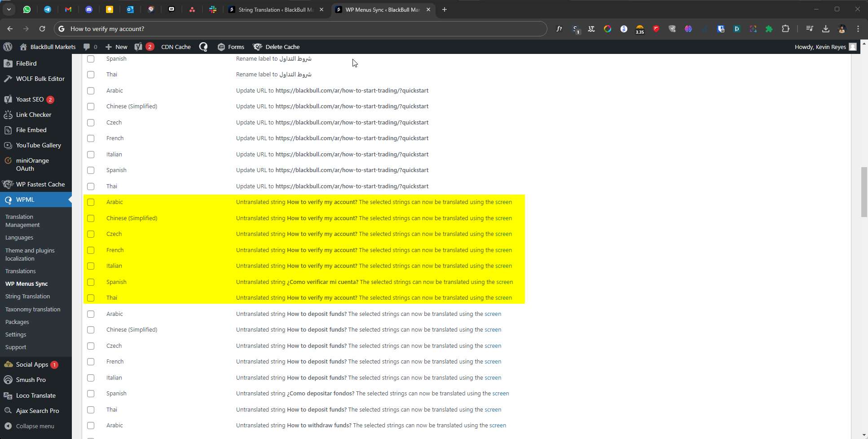Open the Asana pinned tab
This screenshot has width=868, height=439.
tap(192, 9)
